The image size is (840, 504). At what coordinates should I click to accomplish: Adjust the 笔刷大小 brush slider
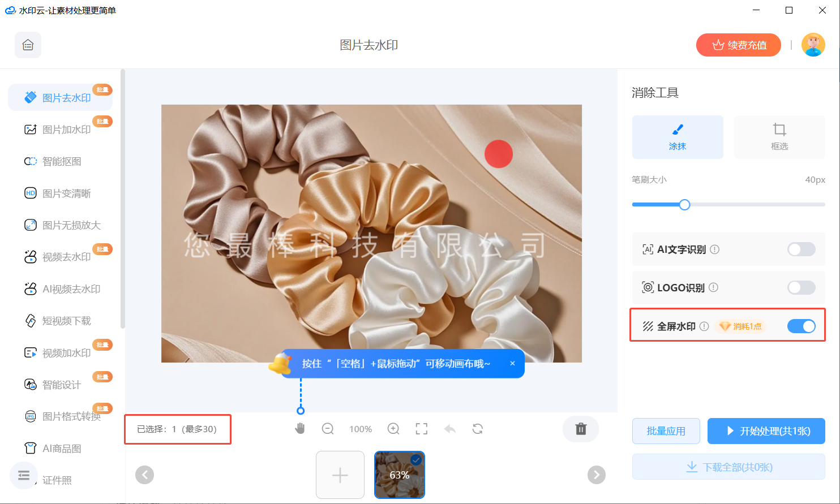[x=684, y=205]
